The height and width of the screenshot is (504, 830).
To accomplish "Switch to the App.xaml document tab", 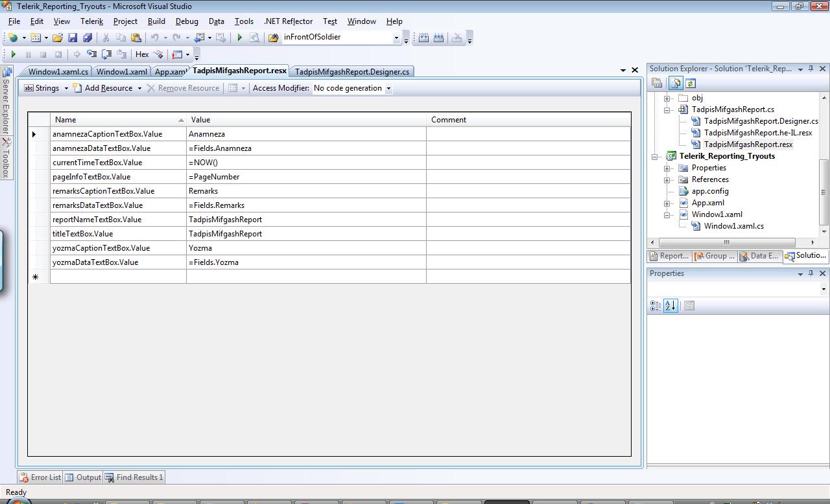I will (170, 72).
